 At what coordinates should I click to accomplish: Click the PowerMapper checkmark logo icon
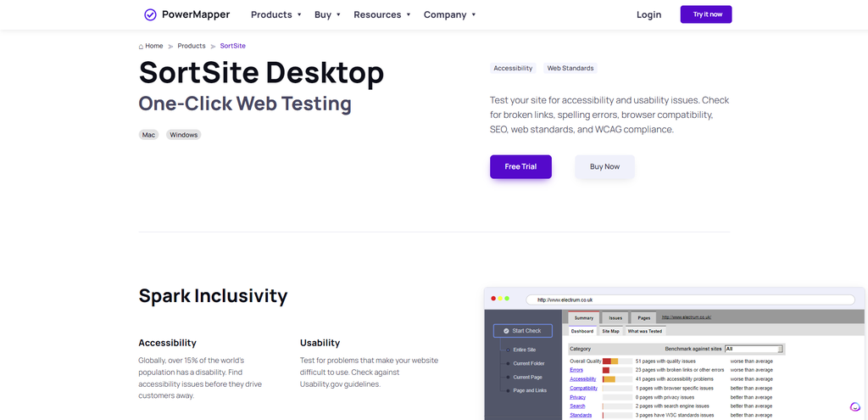(x=150, y=14)
